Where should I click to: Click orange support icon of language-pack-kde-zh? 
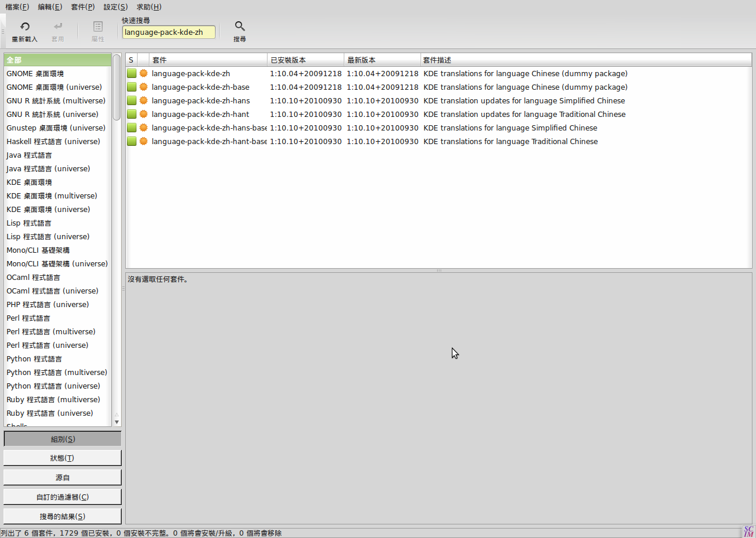tap(143, 74)
